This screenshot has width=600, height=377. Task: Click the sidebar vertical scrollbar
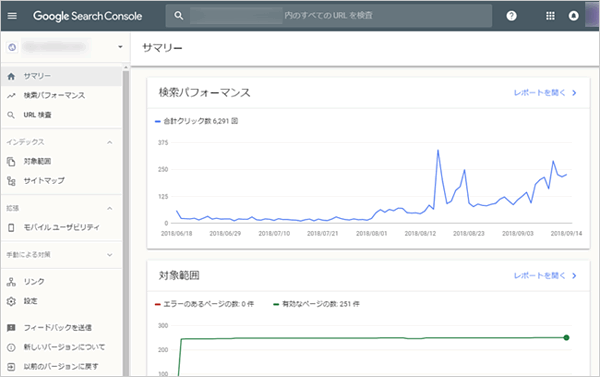point(126,222)
